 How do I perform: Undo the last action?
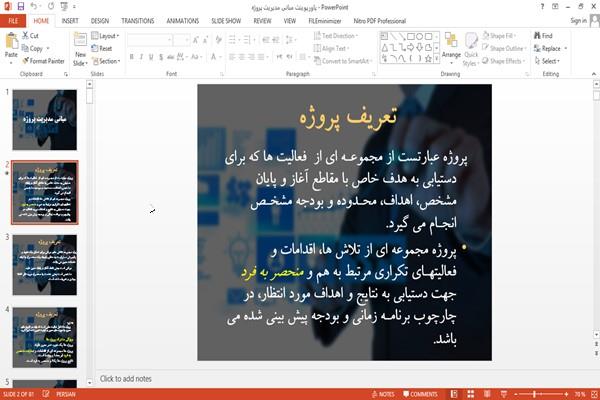pyautogui.click(x=34, y=7)
